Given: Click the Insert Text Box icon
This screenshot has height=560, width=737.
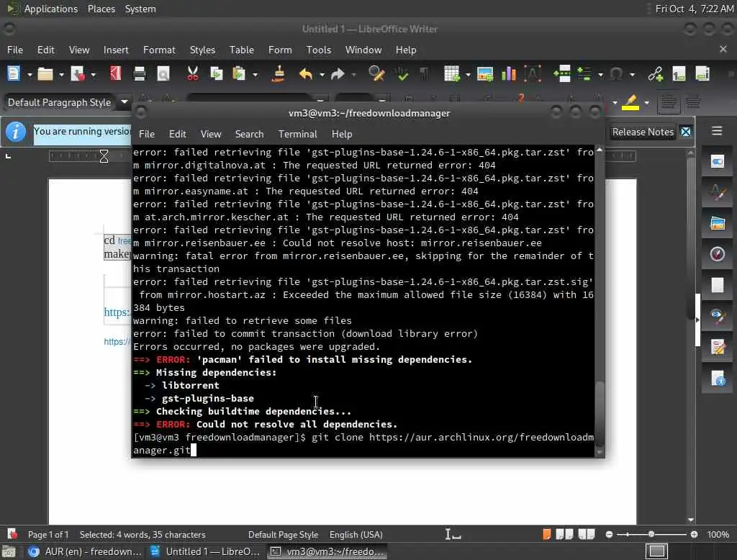Looking at the screenshot, I should coord(533,74).
